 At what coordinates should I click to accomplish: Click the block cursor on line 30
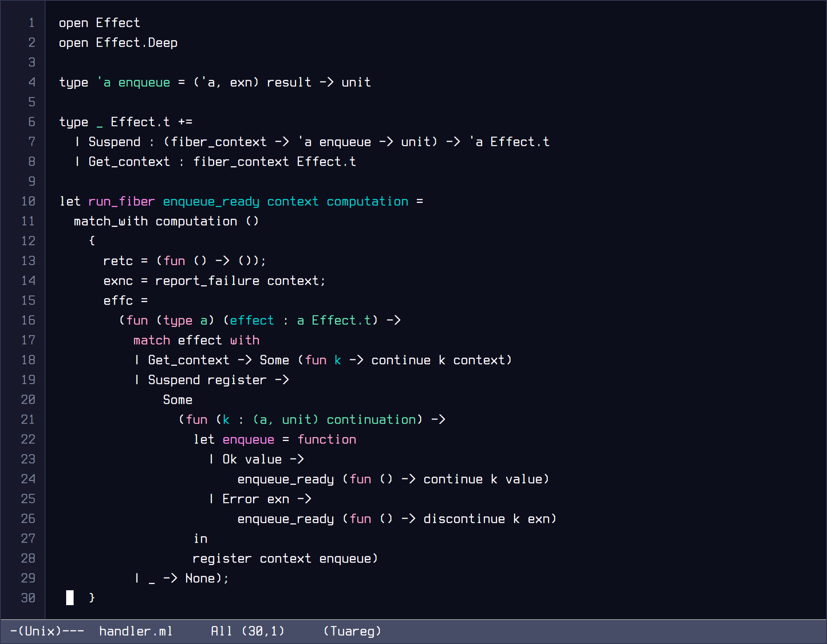point(70,598)
